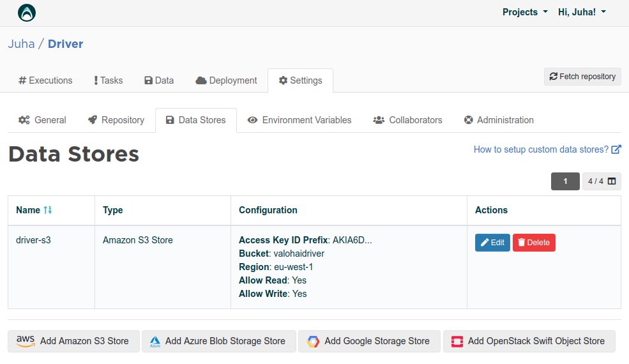Click Add Amazon S3 Store button
This screenshot has width=629, height=364.
coord(74,341)
